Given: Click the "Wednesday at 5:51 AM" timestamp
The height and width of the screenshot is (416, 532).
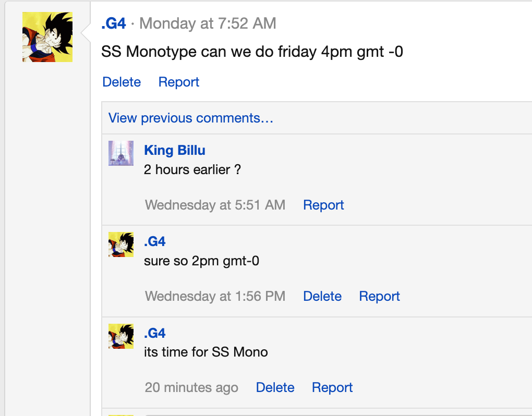Looking at the screenshot, I should point(215,205).
